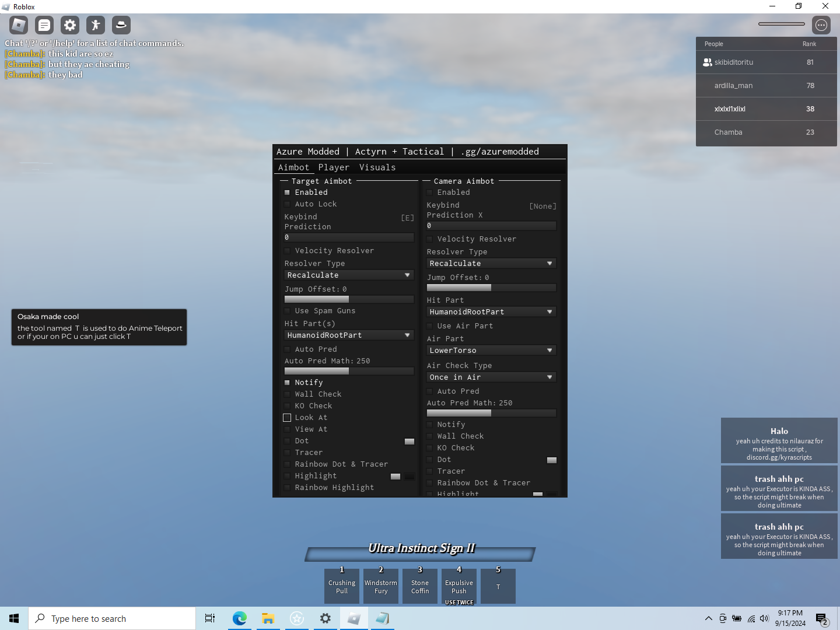Open the notebook app on taskbar

point(382,618)
